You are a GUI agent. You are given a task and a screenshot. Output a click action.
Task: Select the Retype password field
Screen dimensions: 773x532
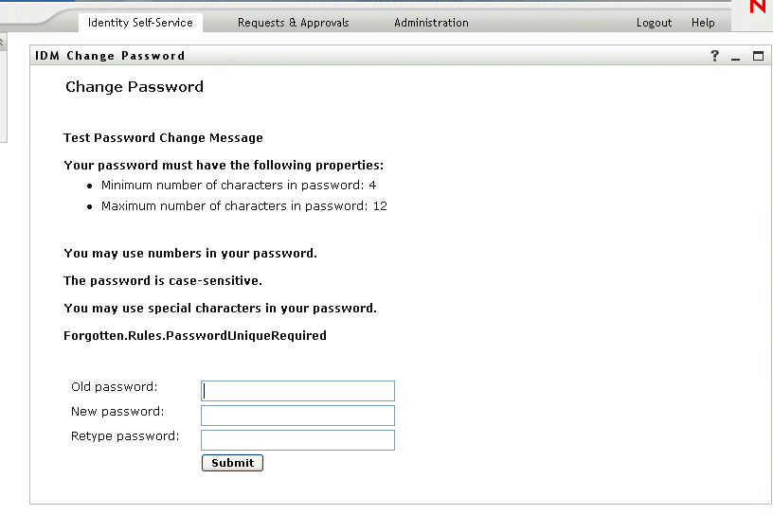pos(297,440)
